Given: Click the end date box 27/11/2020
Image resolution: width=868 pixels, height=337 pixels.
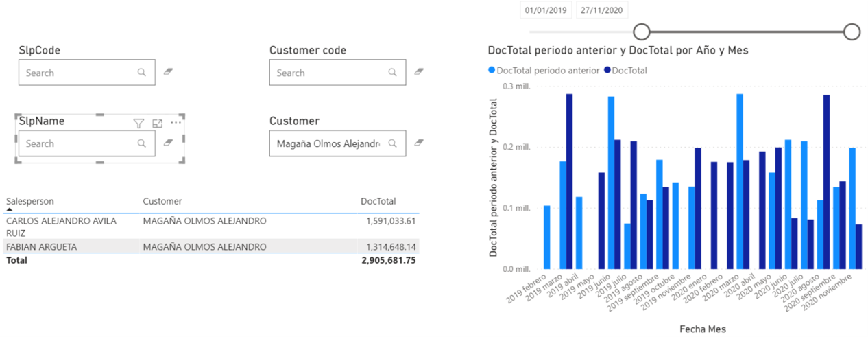Looking at the screenshot, I should (602, 11).
